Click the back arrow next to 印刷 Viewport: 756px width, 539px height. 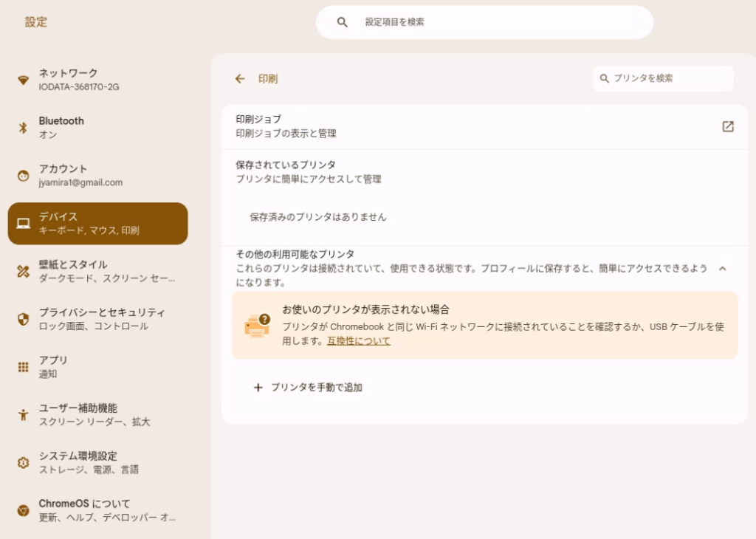point(240,78)
